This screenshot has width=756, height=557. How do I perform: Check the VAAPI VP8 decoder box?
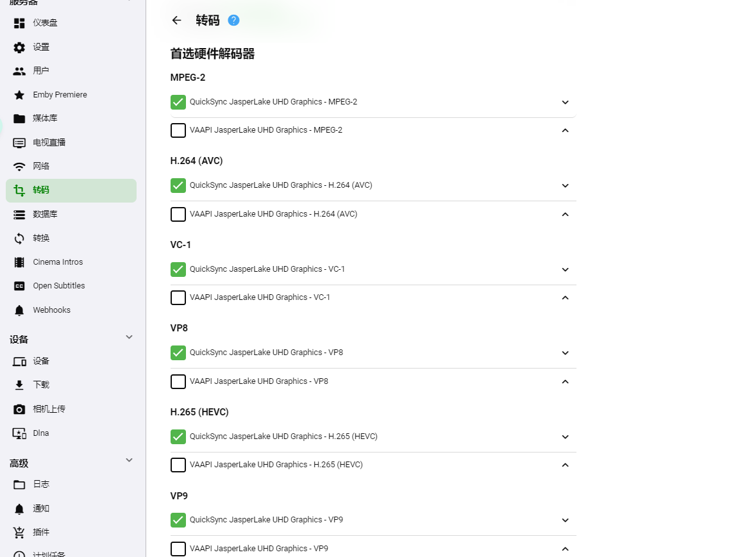pos(178,381)
